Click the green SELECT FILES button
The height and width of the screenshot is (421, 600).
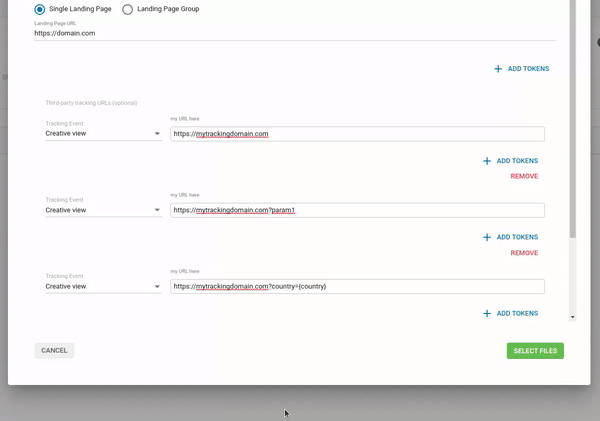(x=535, y=351)
